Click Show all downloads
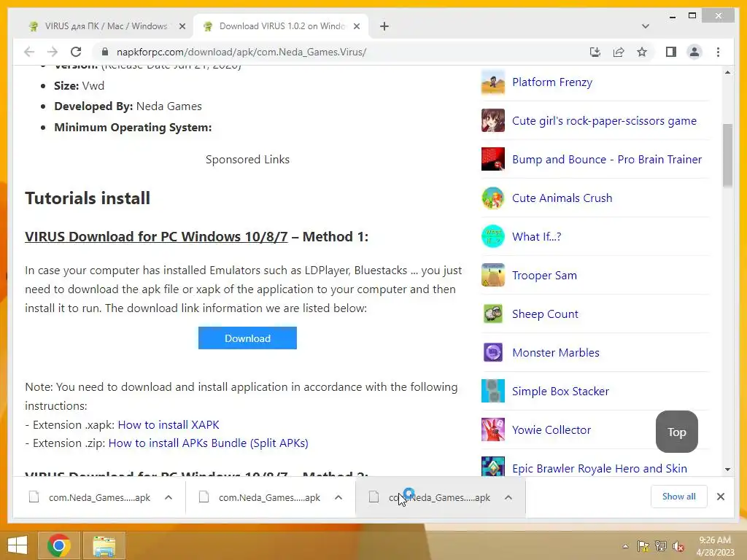747x560 pixels. [x=679, y=497]
